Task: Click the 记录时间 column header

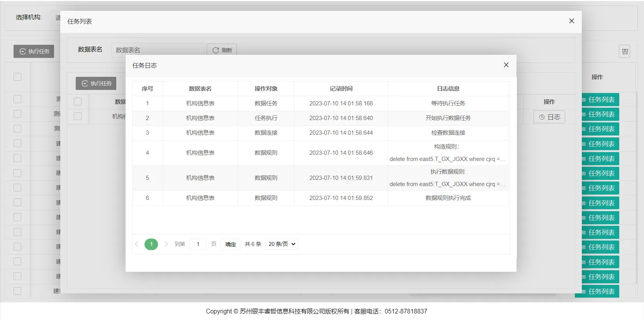Action: point(341,89)
